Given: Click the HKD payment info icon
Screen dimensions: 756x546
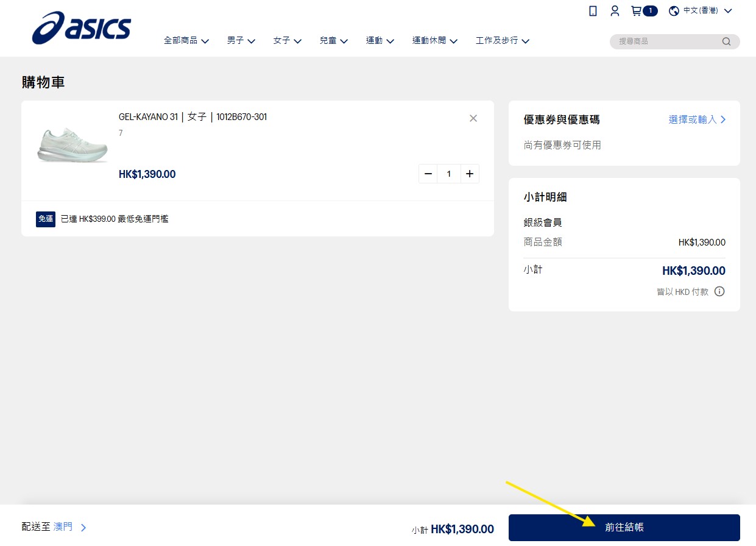Looking at the screenshot, I should [x=719, y=291].
